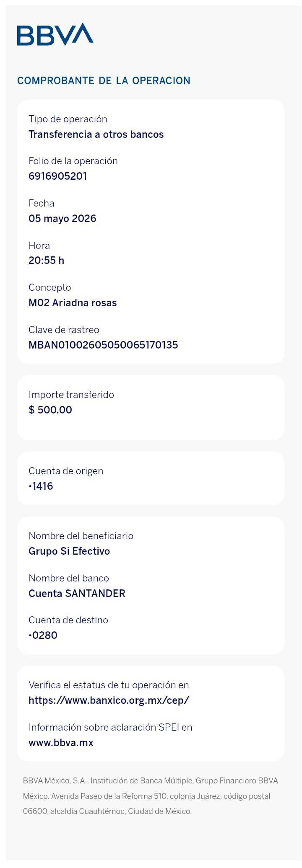Select the folio number 6916905201
Viewport: 302px width, 868px height.
click(58, 176)
